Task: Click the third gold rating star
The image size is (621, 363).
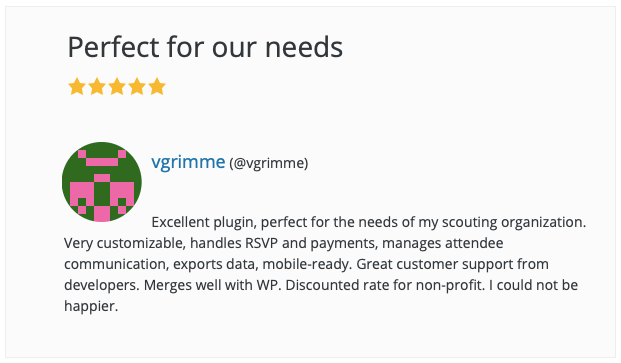Action: coord(117,86)
